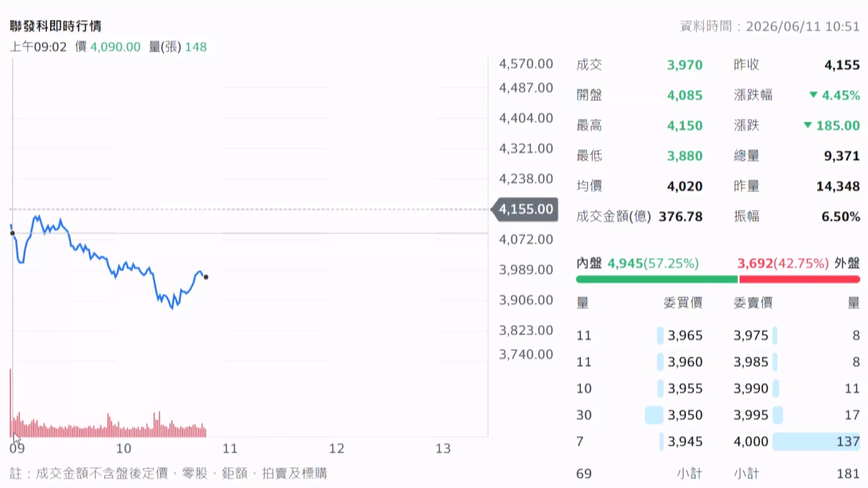Image resolution: width=868 pixels, height=488 pixels.
Task: Click the 13 o'clock time axis label
Action: pos(443,448)
